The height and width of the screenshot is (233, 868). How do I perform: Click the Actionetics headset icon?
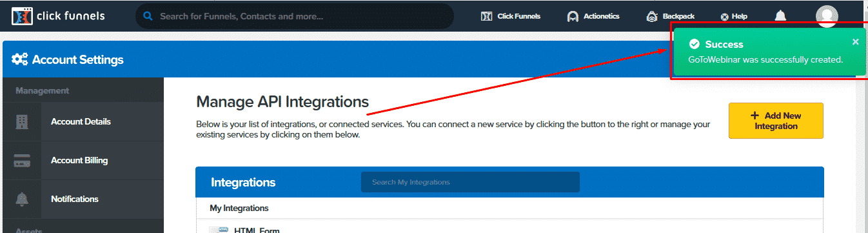(573, 17)
